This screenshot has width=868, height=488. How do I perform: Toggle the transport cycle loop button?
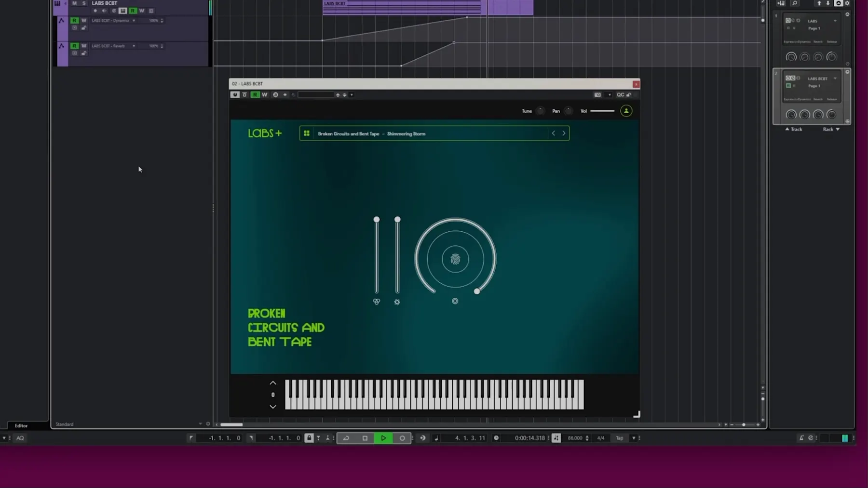(x=346, y=438)
